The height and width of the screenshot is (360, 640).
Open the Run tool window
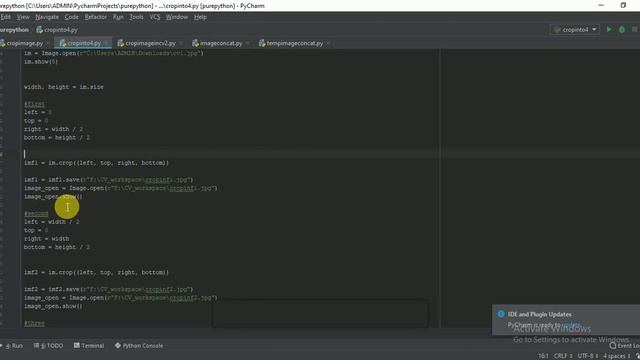click(x=13, y=345)
